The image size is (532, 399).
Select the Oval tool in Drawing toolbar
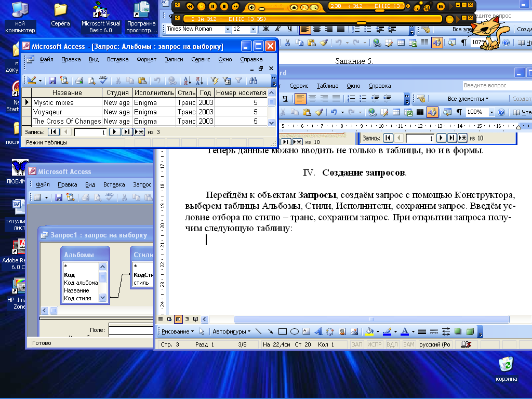[x=295, y=331]
